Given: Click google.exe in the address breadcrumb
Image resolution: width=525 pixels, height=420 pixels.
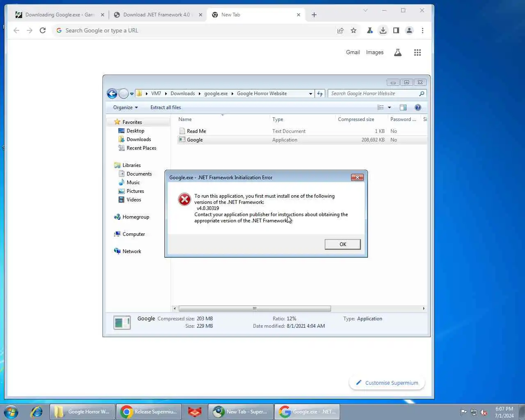Looking at the screenshot, I should tap(216, 94).
